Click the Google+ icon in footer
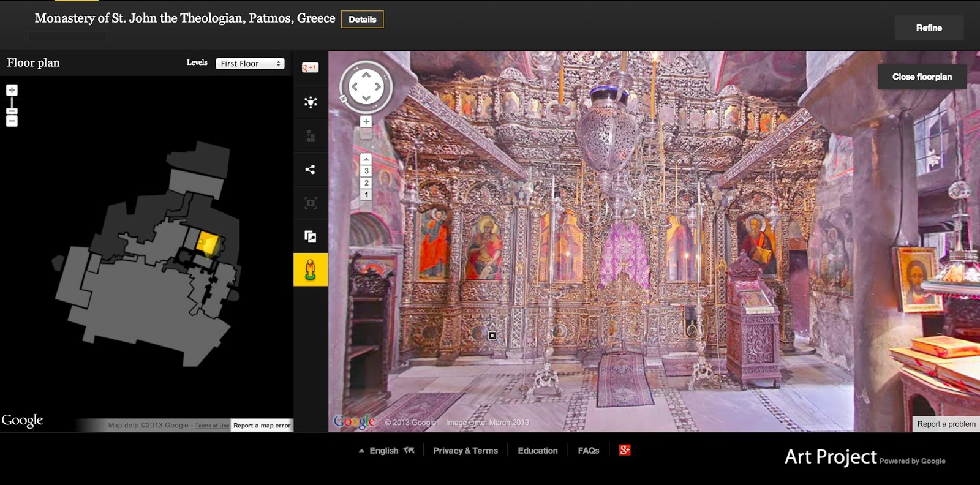The image size is (980, 485). (625, 450)
